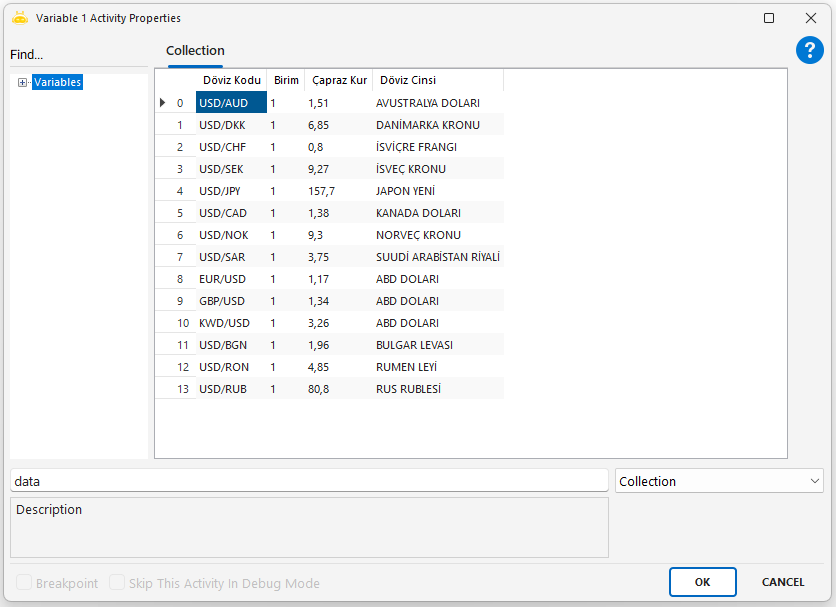Viewport: 836px width, 607px height.
Task: Click the Döviz Kodu column header
Action: click(x=231, y=80)
